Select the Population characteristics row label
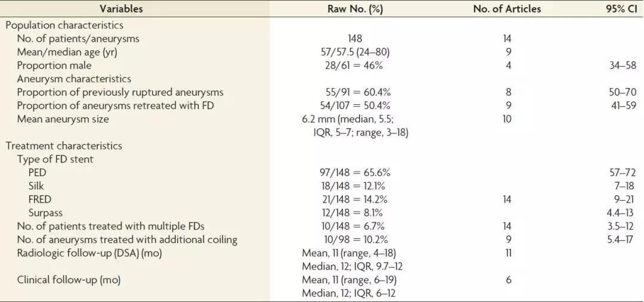644x302 pixels. tap(64, 26)
